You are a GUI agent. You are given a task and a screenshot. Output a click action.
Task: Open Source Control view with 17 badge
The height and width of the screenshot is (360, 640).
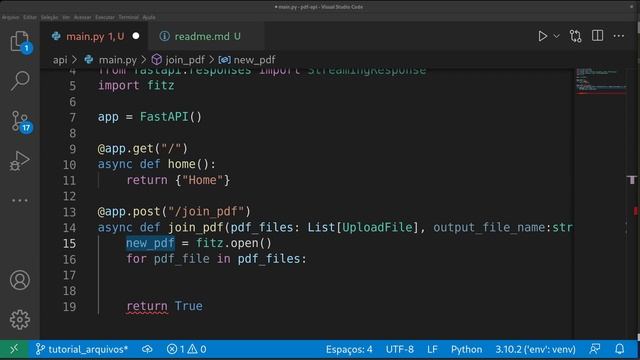pos(20,121)
